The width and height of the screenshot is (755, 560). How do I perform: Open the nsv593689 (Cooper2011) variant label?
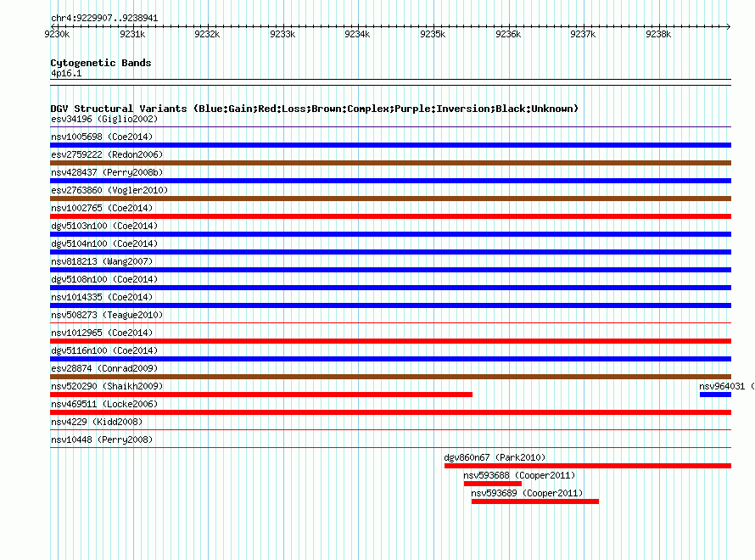coord(527,493)
